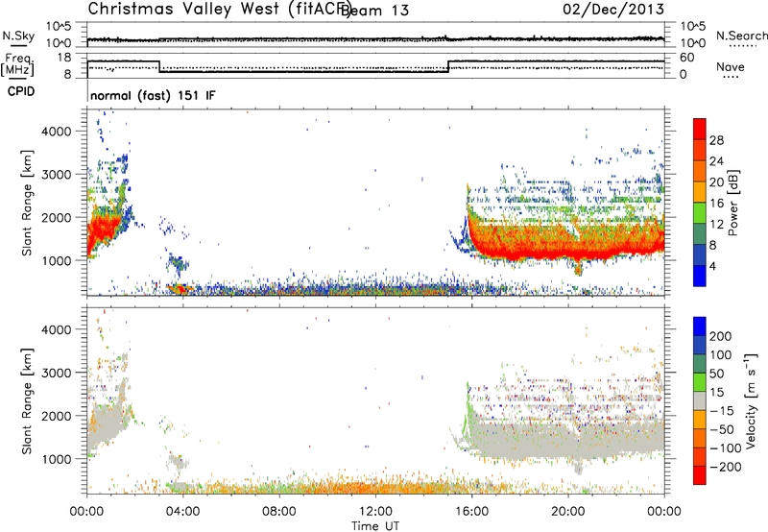Click the red segment of the Power color bar
The height and width of the screenshot is (532, 768).
pos(700,129)
